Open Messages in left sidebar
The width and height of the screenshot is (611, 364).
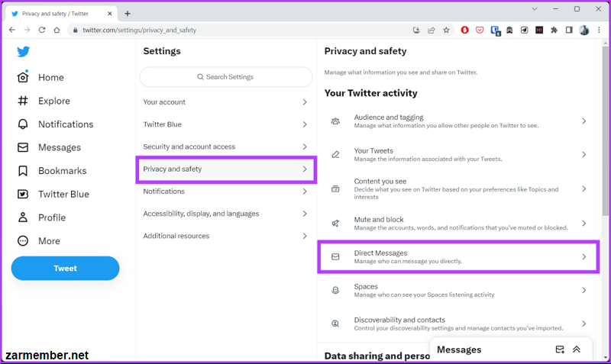pos(49,147)
